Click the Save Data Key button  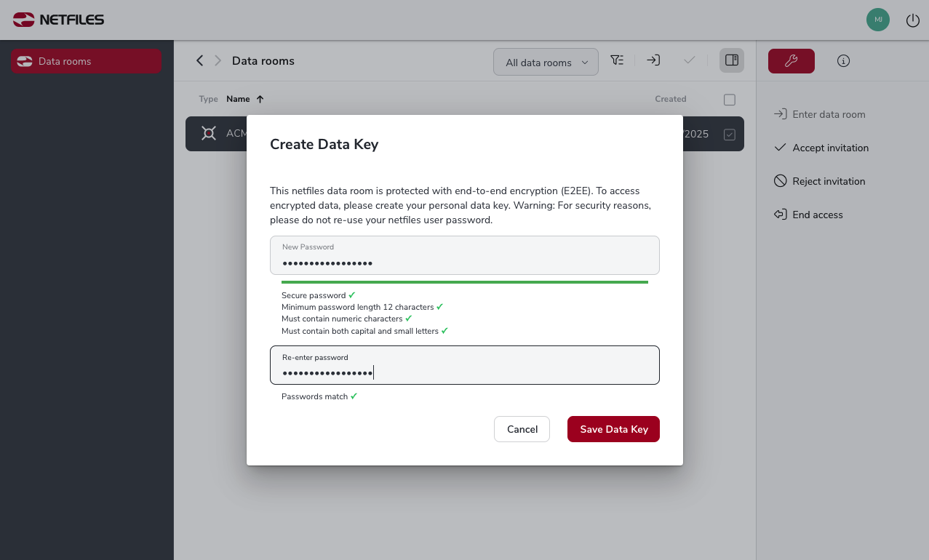tap(613, 429)
